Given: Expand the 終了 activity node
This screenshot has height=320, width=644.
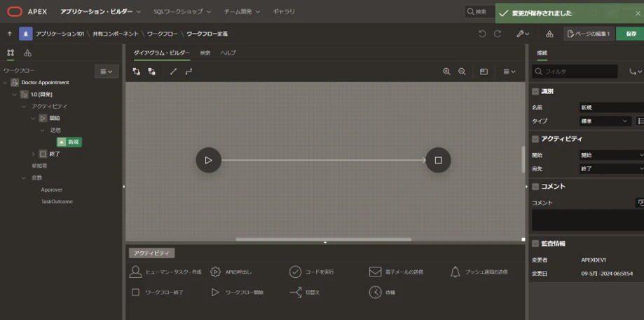Looking at the screenshot, I should click(33, 154).
